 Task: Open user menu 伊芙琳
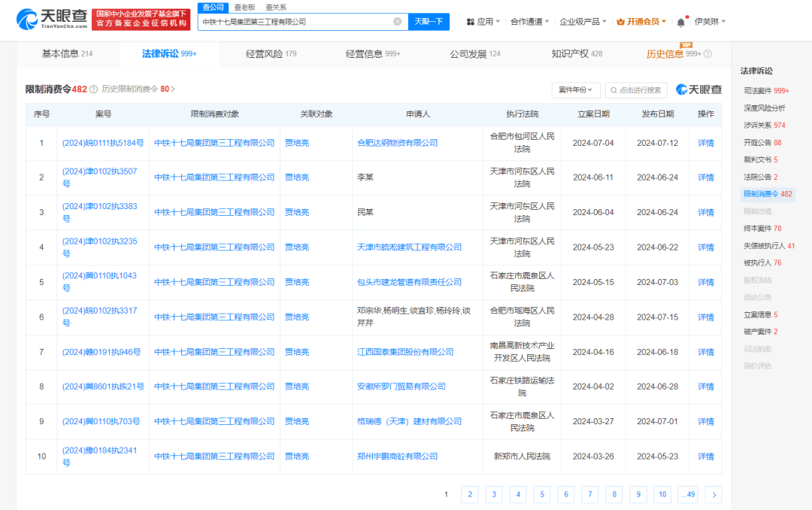click(709, 22)
